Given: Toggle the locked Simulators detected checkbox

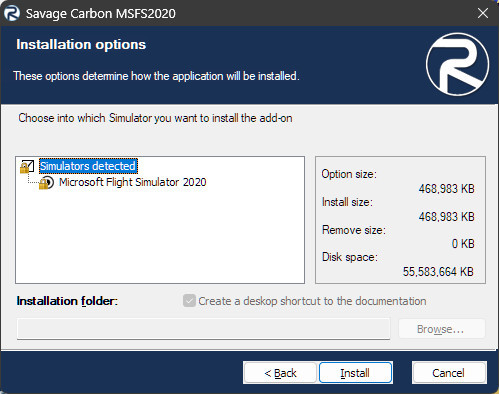Looking at the screenshot, I should (27, 166).
